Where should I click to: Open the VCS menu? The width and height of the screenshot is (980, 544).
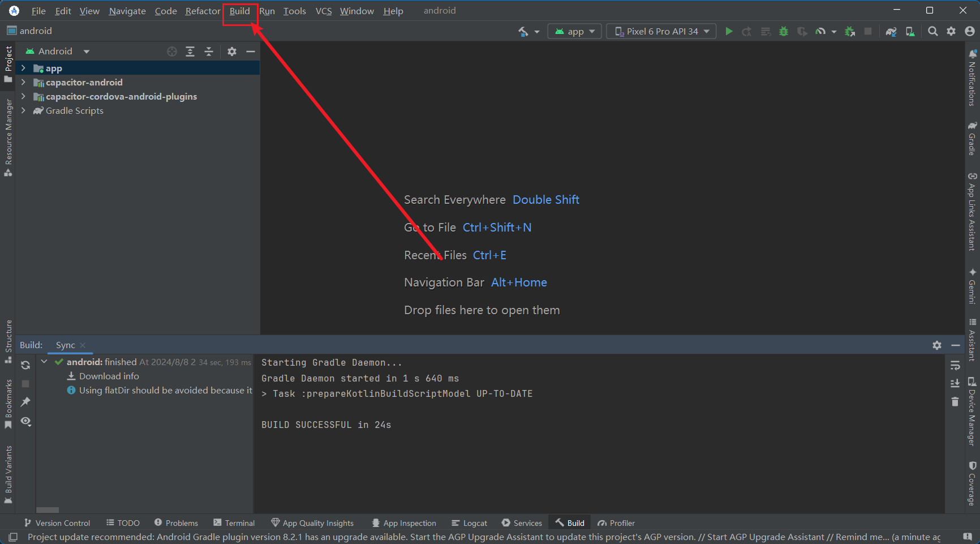pos(324,11)
